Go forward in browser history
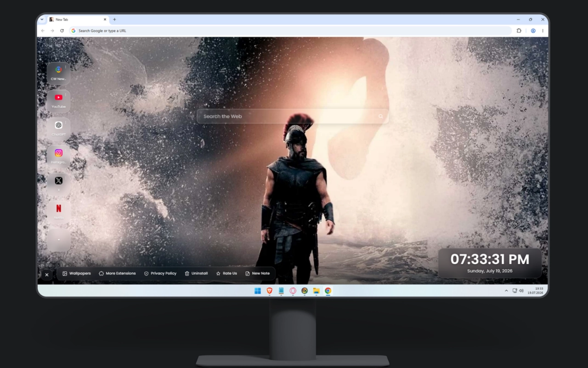588x368 pixels. point(52,31)
